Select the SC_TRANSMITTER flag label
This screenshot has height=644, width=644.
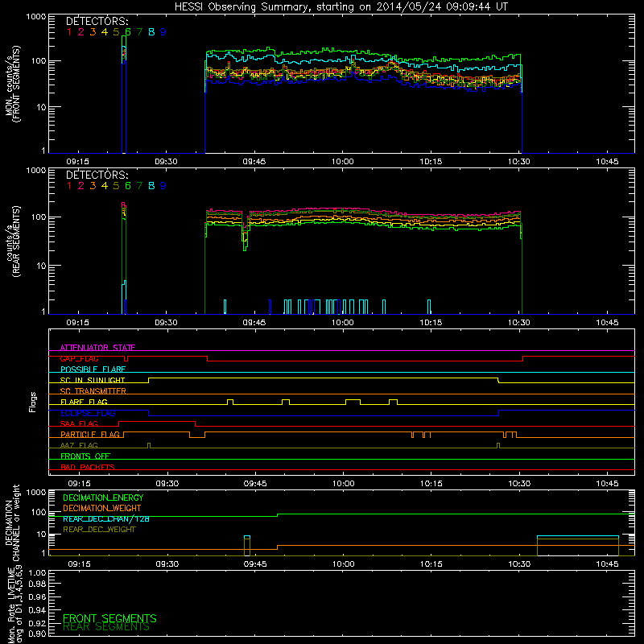point(93,391)
